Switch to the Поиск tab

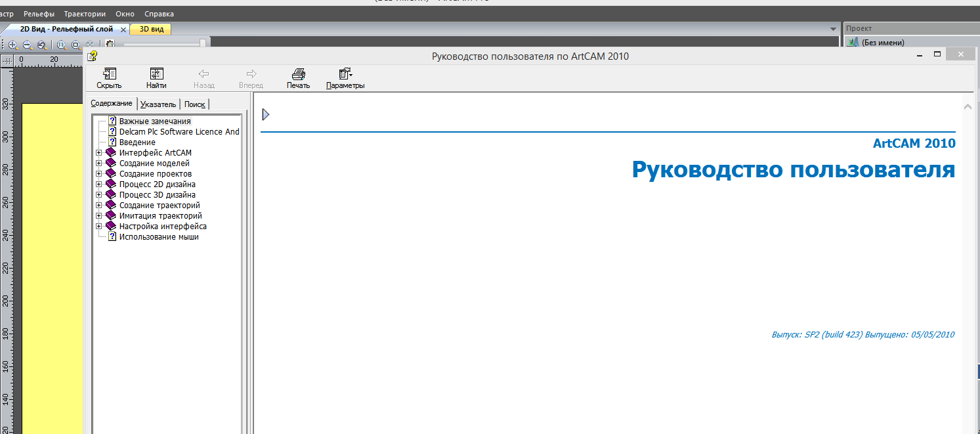point(195,104)
